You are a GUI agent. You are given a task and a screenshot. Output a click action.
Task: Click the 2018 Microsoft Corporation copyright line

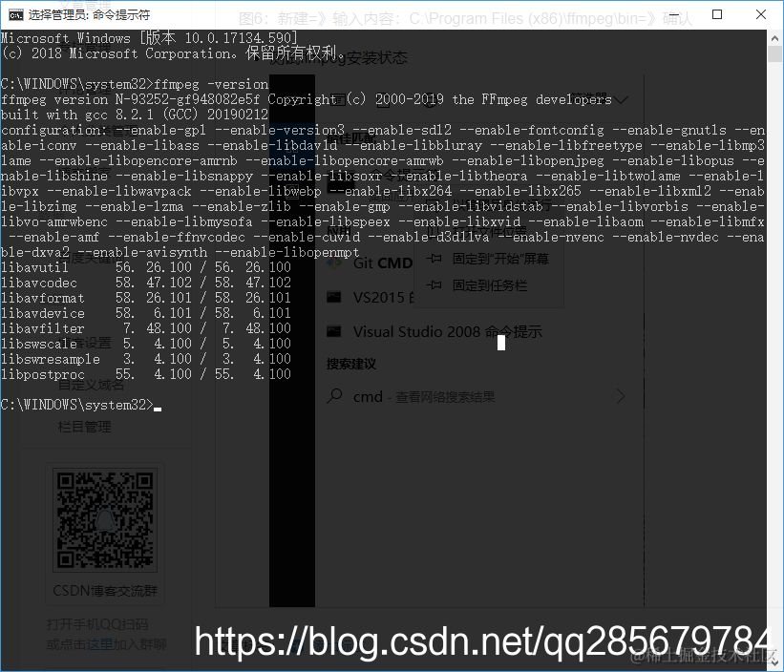coord(172,53)
